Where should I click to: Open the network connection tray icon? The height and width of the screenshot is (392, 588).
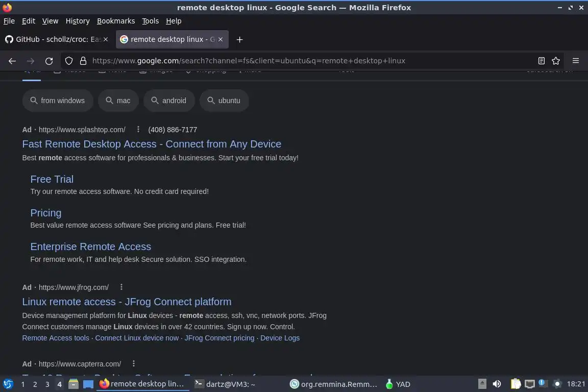[x=529, y=384]
